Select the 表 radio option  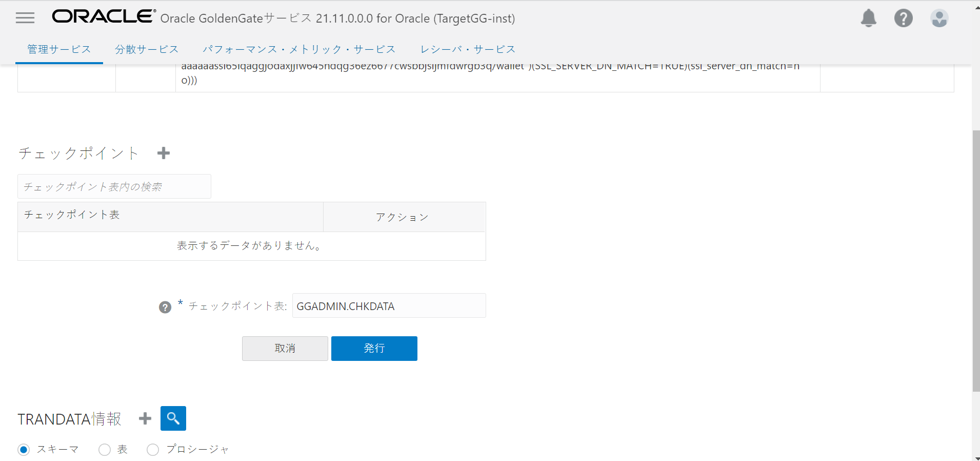pos(105,450)
